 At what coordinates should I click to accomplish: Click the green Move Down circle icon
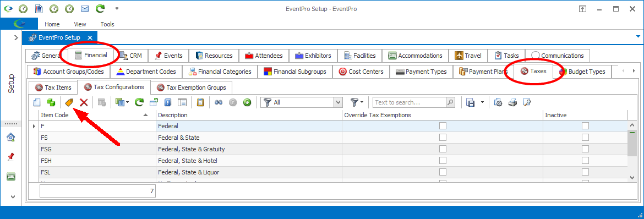point(247,102)
